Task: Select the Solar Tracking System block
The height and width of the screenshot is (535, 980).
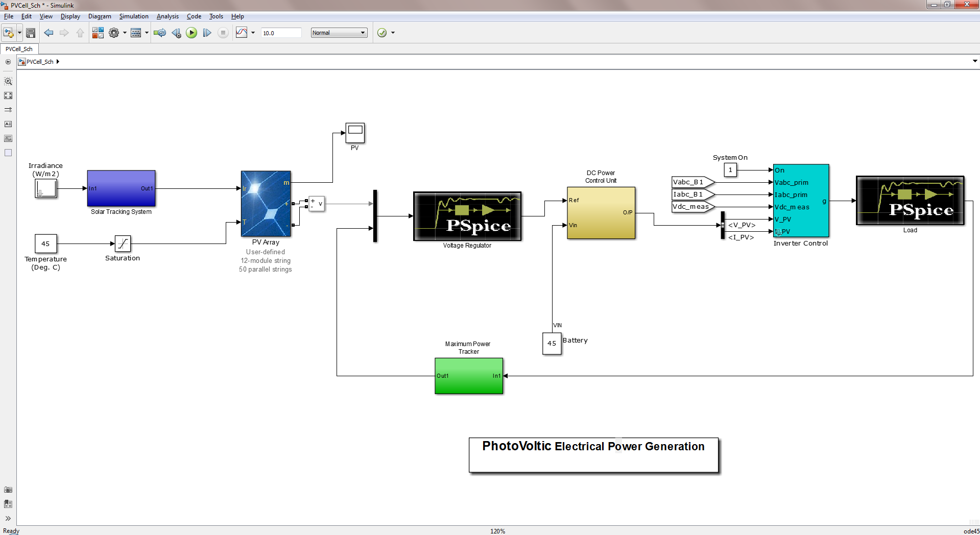Action: (x=121, y=188)
